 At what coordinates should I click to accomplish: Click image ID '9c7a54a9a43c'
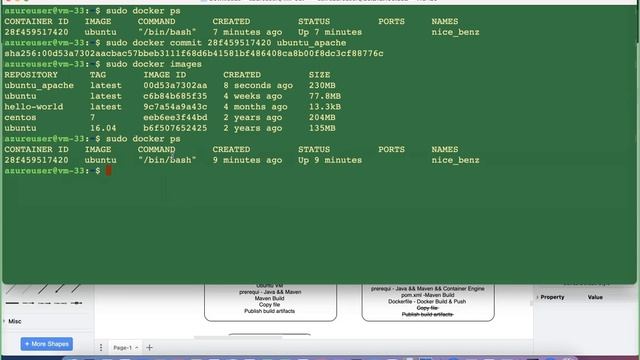pos(175,107)
